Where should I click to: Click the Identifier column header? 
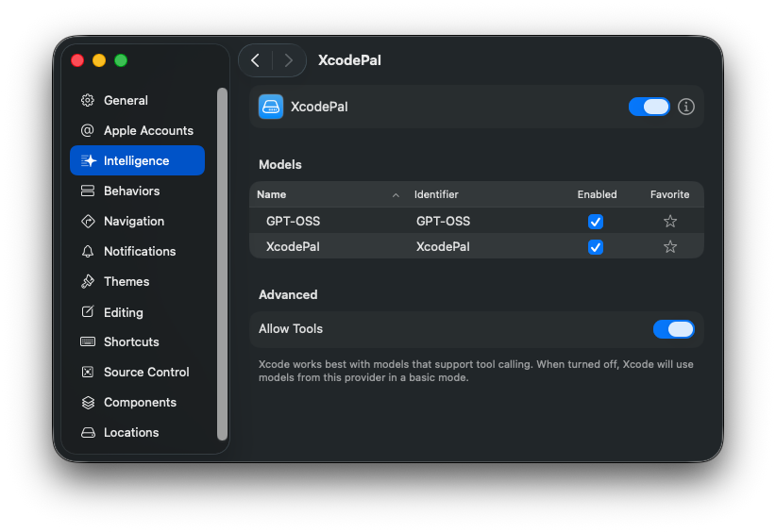point(436,194)
